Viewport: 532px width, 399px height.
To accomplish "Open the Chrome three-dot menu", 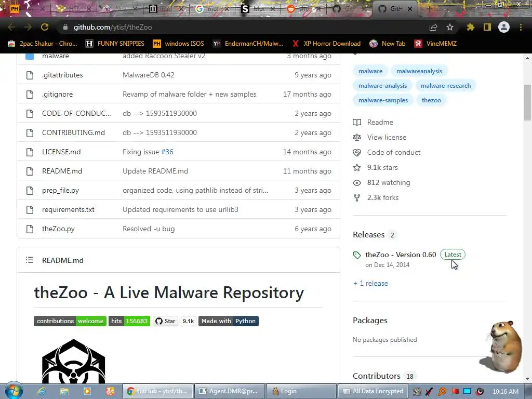I will 521,27.
